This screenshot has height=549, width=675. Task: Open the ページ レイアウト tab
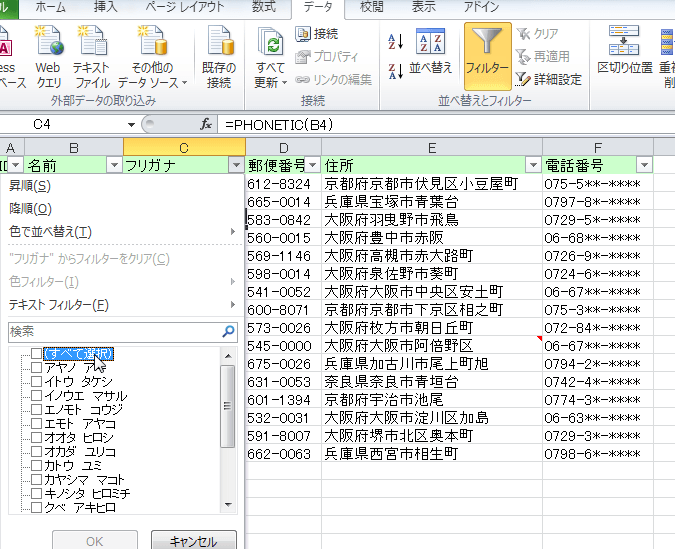(184, 7)
